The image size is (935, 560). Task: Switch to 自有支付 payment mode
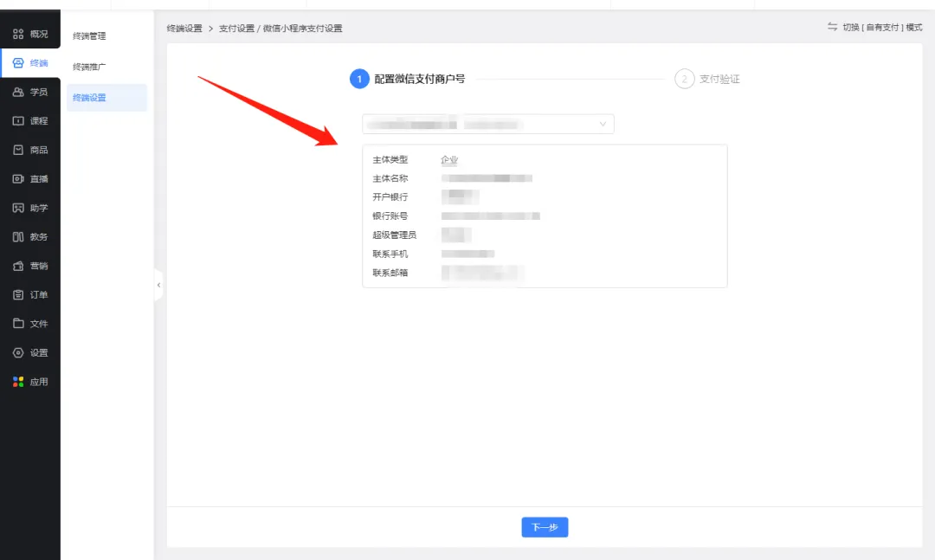(874, 28)
